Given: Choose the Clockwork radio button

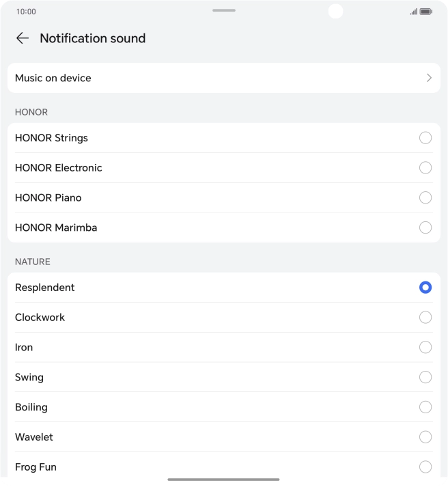Looking at the screenshot, I should 425,318.
